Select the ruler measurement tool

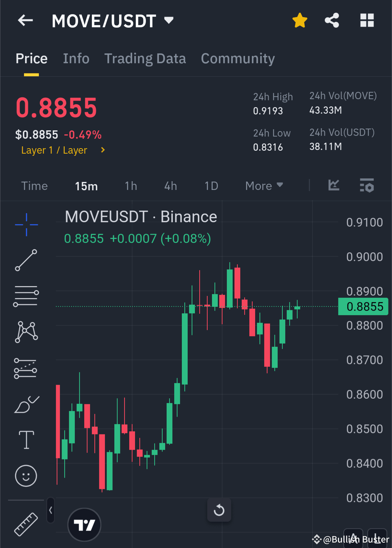tap(26, 523)
